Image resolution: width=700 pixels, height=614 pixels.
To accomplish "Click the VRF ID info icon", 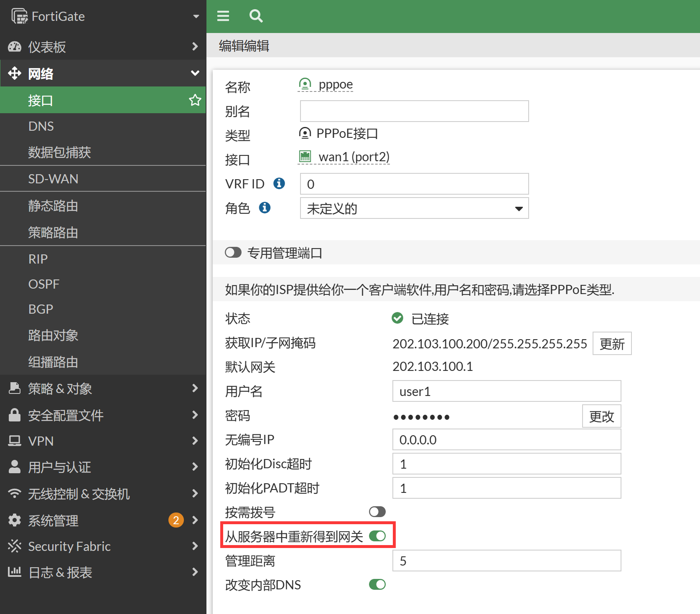I will (x=279, y=183).
